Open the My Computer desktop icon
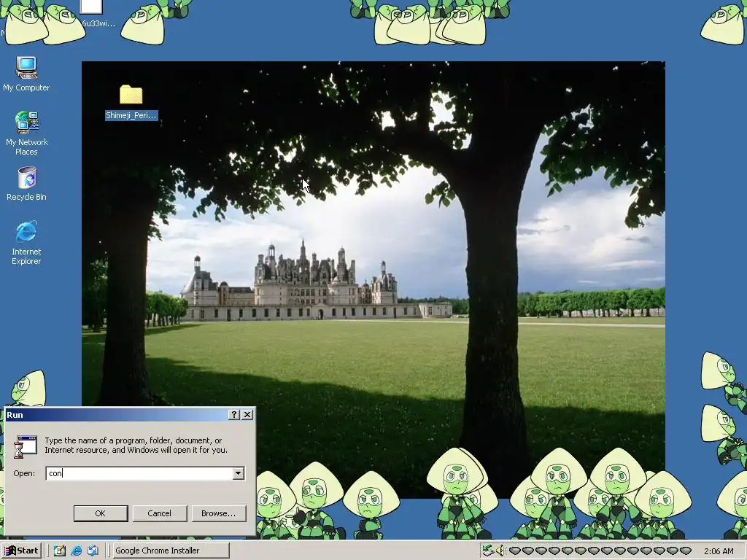 26,74
